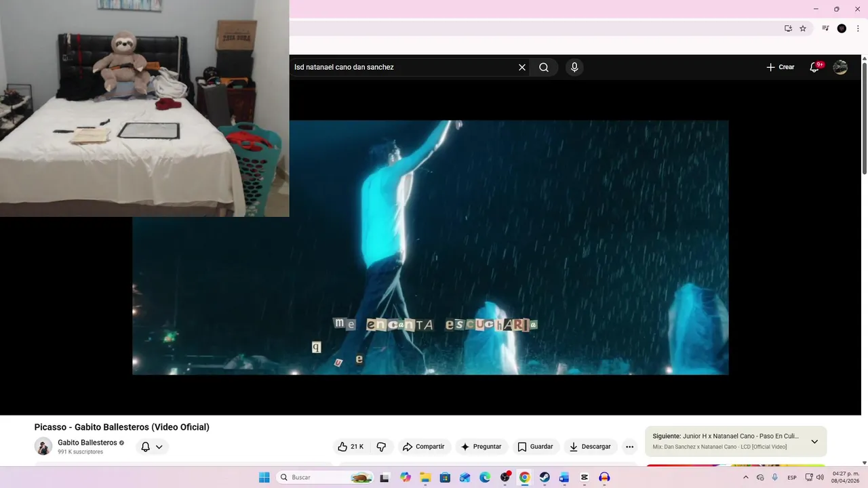Viewport: 868px width, 488px height.
Task: Install app icon in address bar
Action: pyautogui.click(x=788, y=28)
